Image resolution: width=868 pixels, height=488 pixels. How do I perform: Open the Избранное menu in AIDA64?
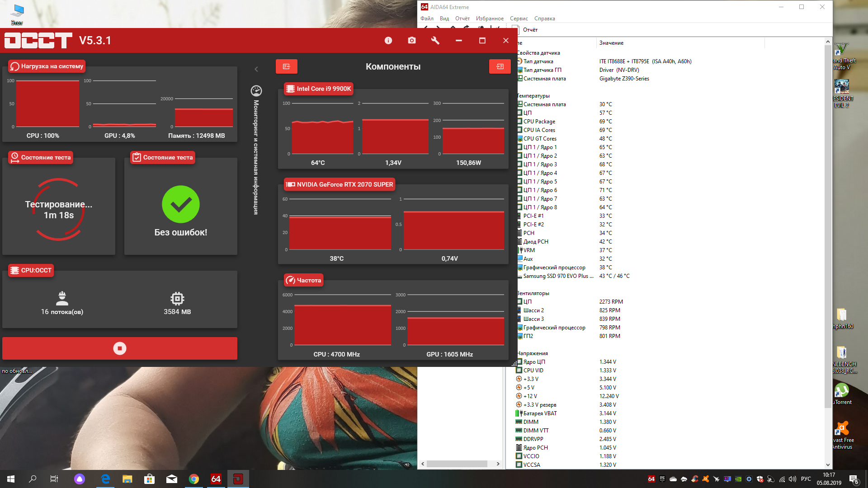489,19
